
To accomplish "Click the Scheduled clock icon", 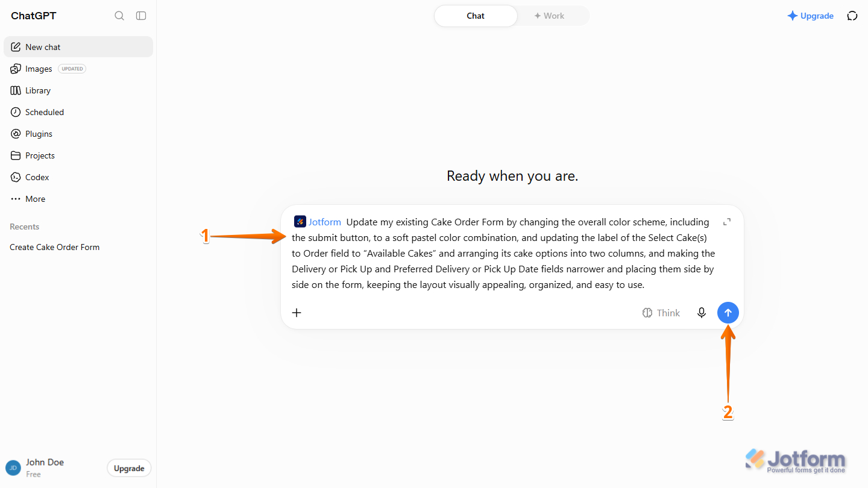I will (16, 112).
